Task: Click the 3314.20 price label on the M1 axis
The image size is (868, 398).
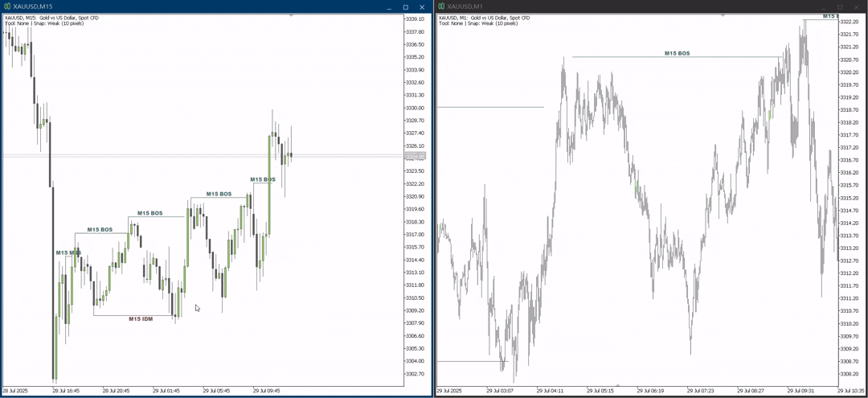Action: (x=850, y=223)
